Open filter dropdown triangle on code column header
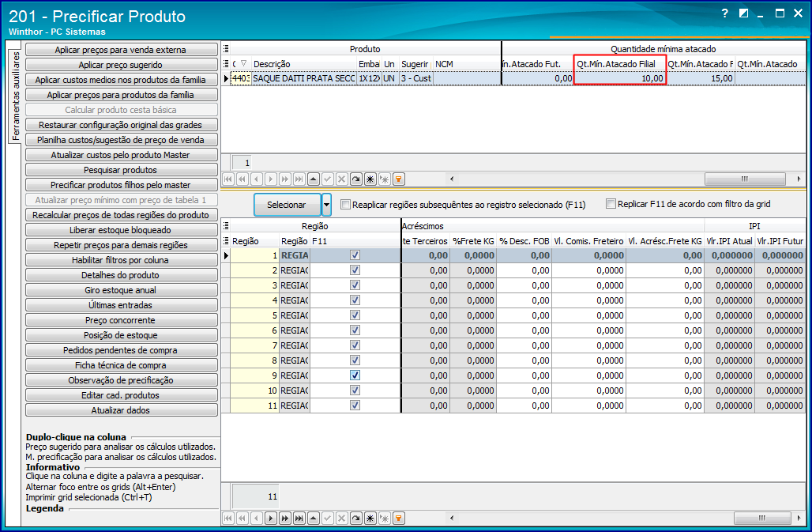Screen dimensions: 812x532 click(243, 64)
